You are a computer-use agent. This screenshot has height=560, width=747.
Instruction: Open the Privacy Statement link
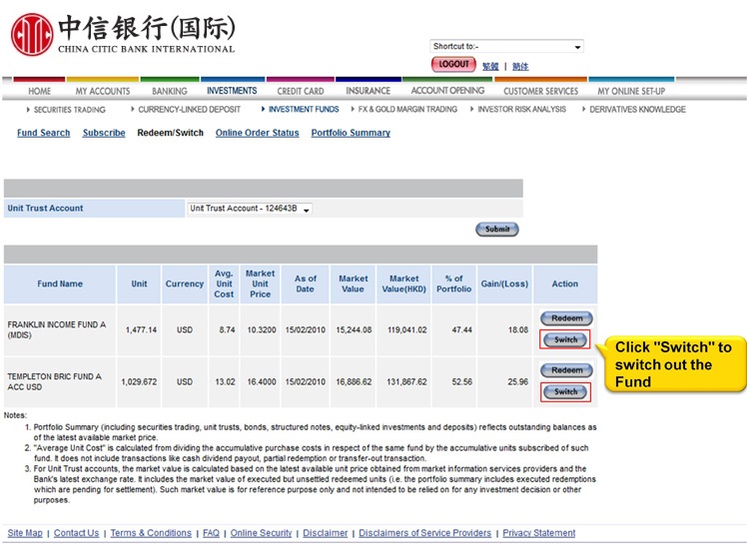coord(539,533)
